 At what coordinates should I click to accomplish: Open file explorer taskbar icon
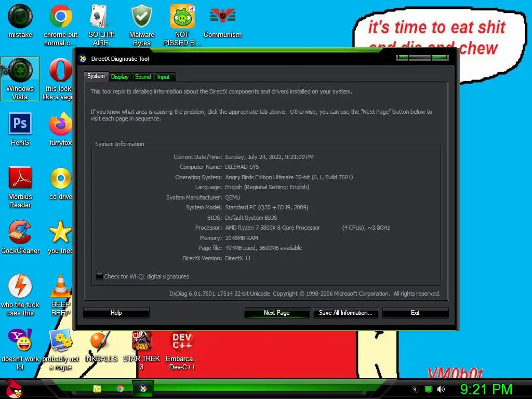point(97,389)
